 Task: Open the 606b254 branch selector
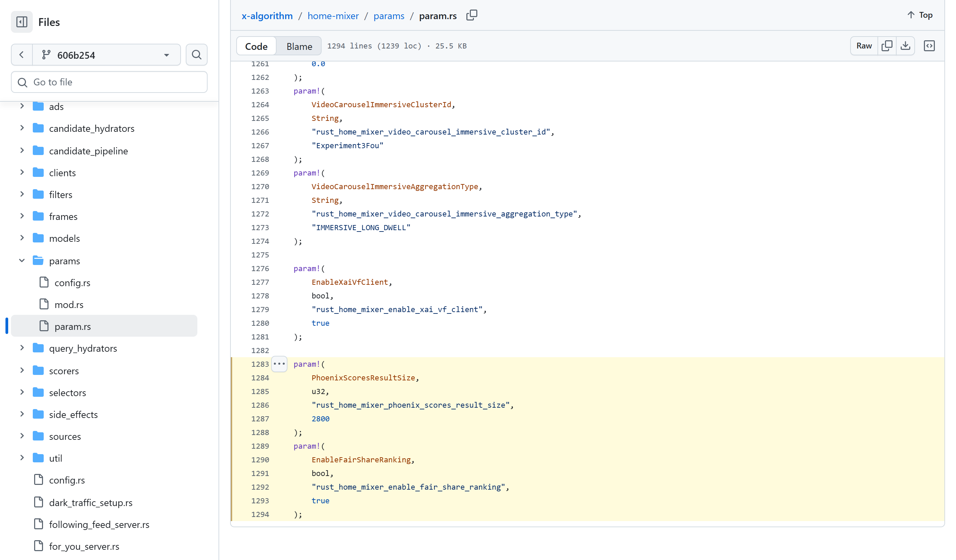(107, 55)
